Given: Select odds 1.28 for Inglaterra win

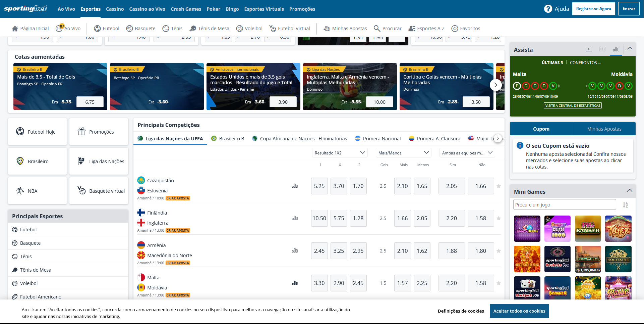Looking at the screenshot, I should pos(358,218).
